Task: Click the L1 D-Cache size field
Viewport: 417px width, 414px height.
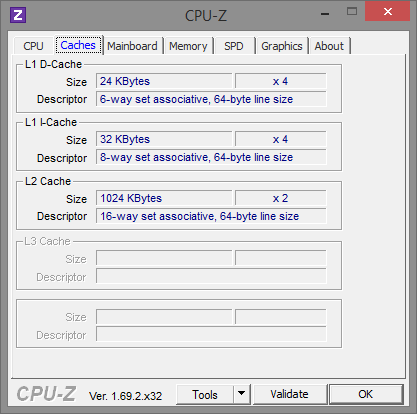Action: [x=164, y=81]
